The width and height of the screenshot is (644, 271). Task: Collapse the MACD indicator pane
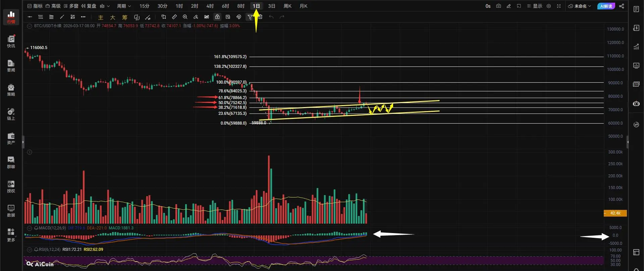click(30, 228)
